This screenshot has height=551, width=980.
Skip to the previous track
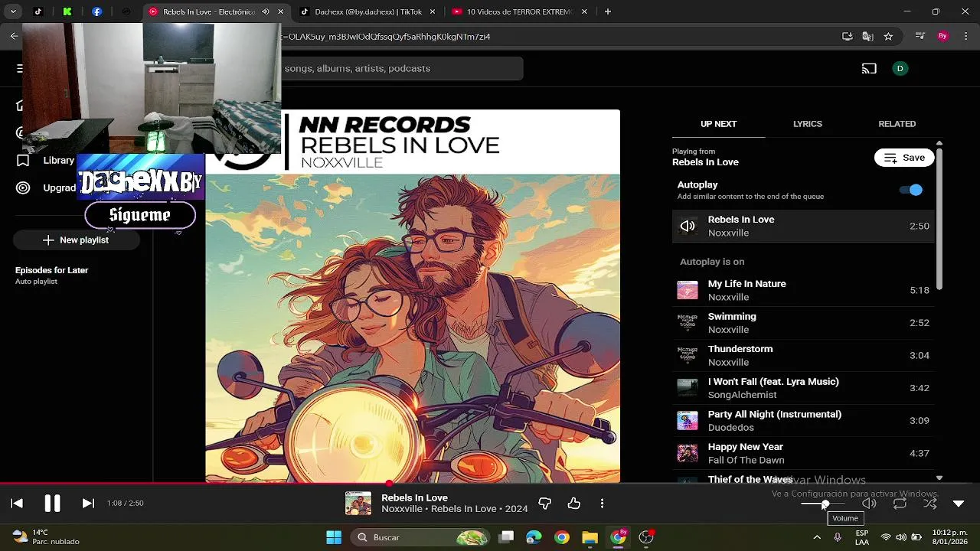[x=17, y=503]
